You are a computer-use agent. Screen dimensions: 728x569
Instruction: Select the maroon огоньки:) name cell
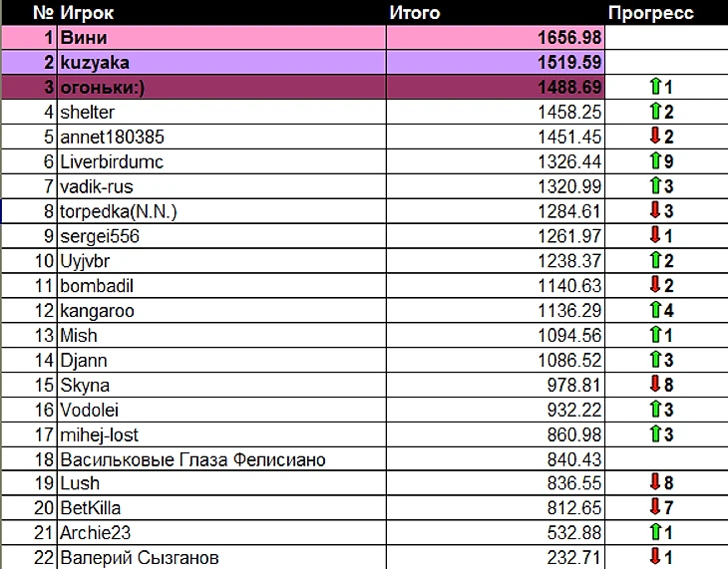[x=219, y=88]
